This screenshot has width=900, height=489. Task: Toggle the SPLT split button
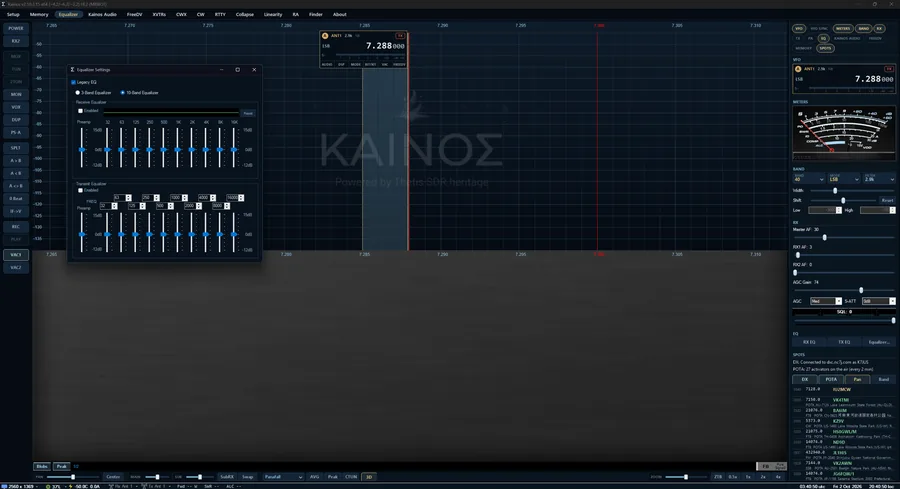[x=16, y=148]
